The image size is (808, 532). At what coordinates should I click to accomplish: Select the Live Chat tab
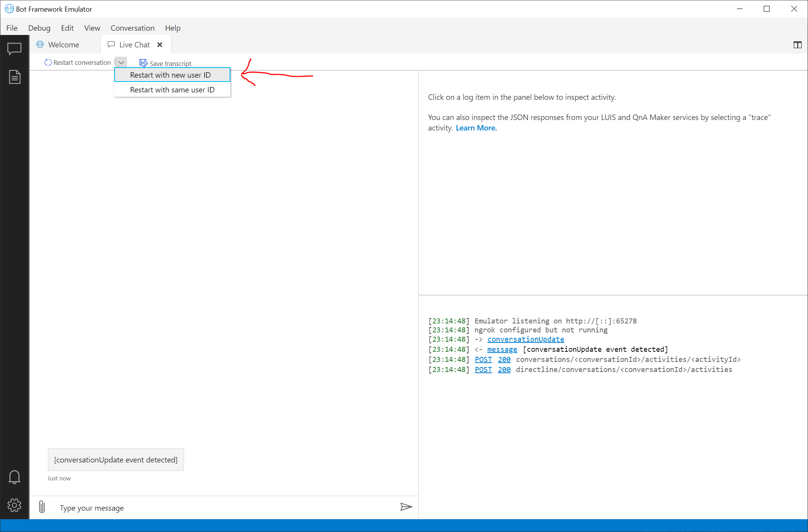(x=134, y=44)
